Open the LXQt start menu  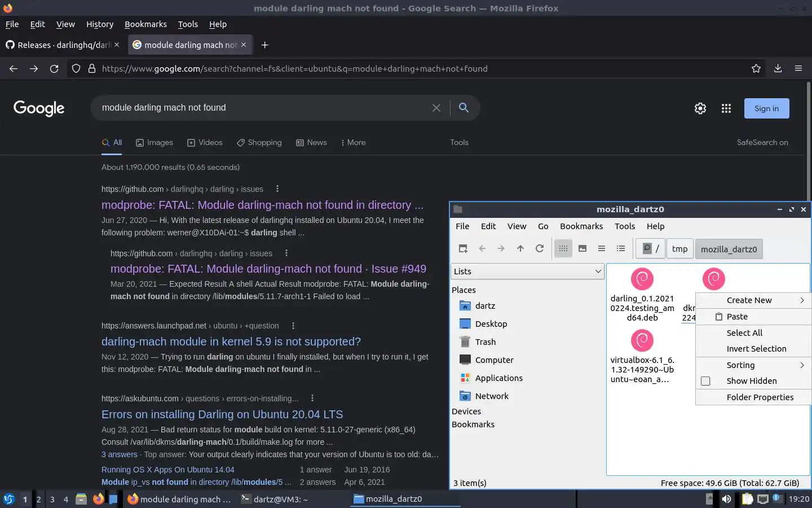(x=8, y=499)
